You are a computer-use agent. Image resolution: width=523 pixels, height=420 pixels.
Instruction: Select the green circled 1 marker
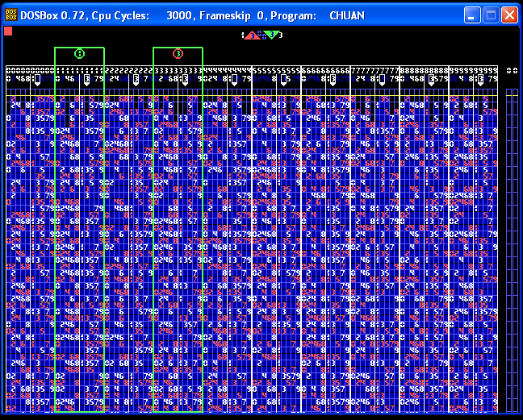(79, 54)
